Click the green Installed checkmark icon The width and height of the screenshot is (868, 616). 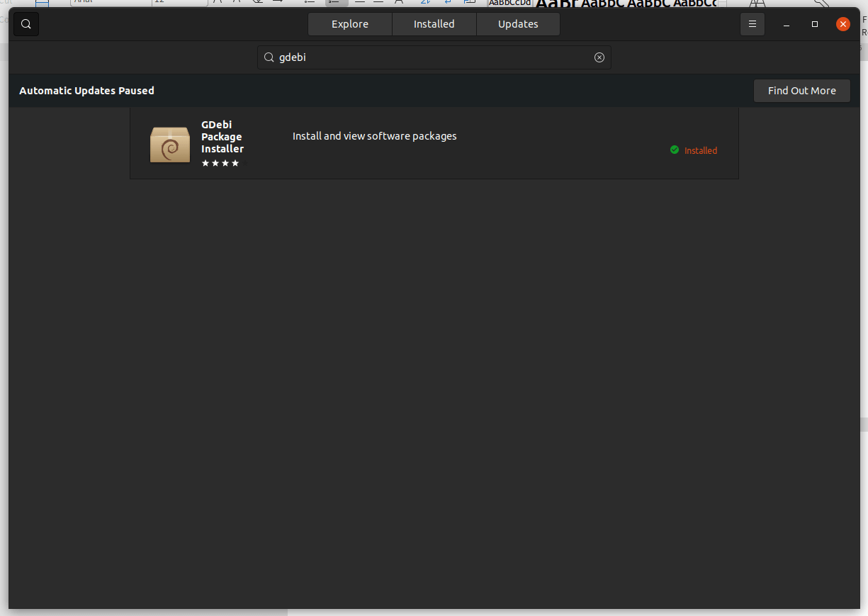[675, 150]
